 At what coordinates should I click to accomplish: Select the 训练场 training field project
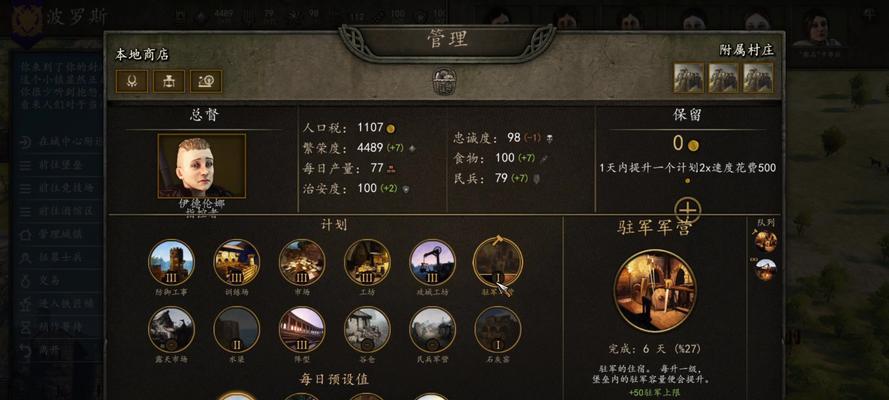click(236, 262)
